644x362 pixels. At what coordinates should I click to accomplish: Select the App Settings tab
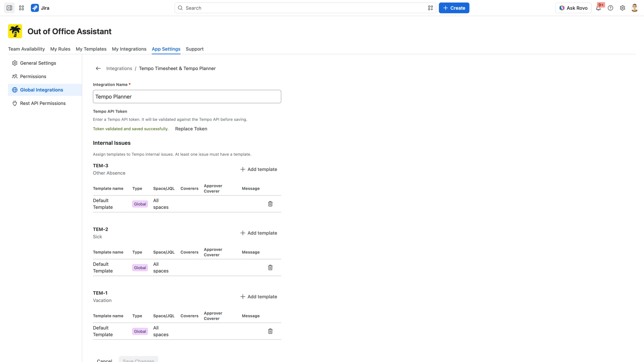[166, 49]
